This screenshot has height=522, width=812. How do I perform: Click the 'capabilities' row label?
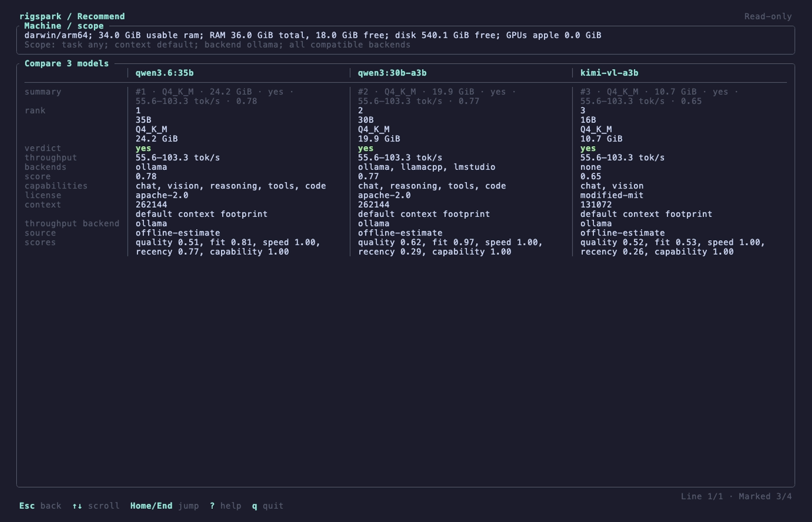pos(56,186)
